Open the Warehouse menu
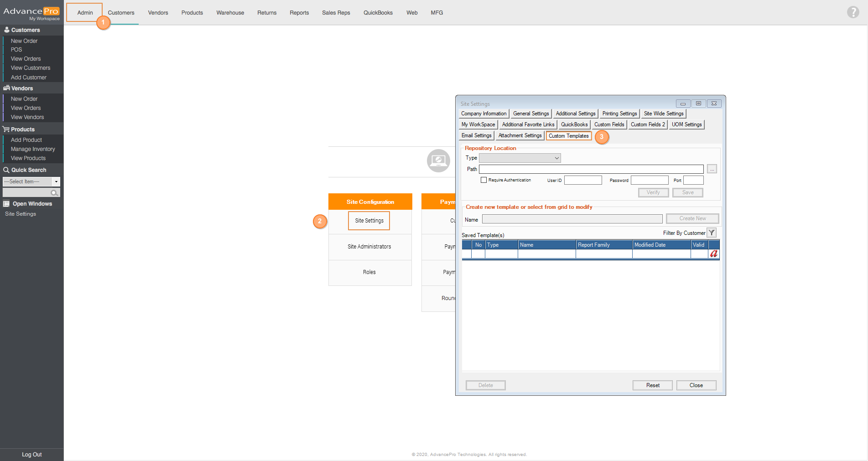Viewport: 868px width, 461px height. (x=230, y=13)
